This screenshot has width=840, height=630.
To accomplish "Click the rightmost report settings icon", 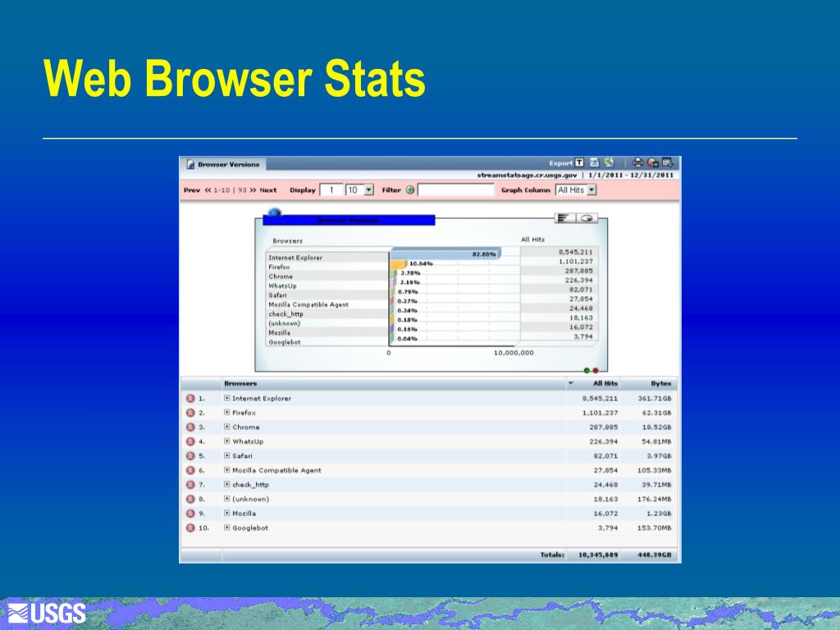I will [668, 162].
